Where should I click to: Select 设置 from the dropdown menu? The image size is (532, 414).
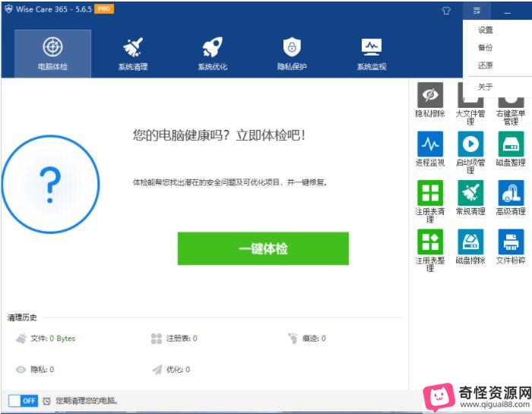pos(486,30)
